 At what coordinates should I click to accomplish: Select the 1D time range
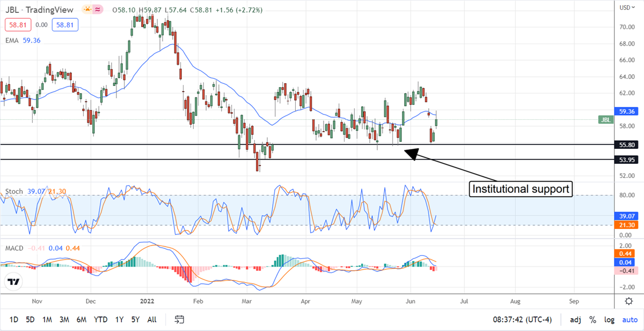(13, 319)
